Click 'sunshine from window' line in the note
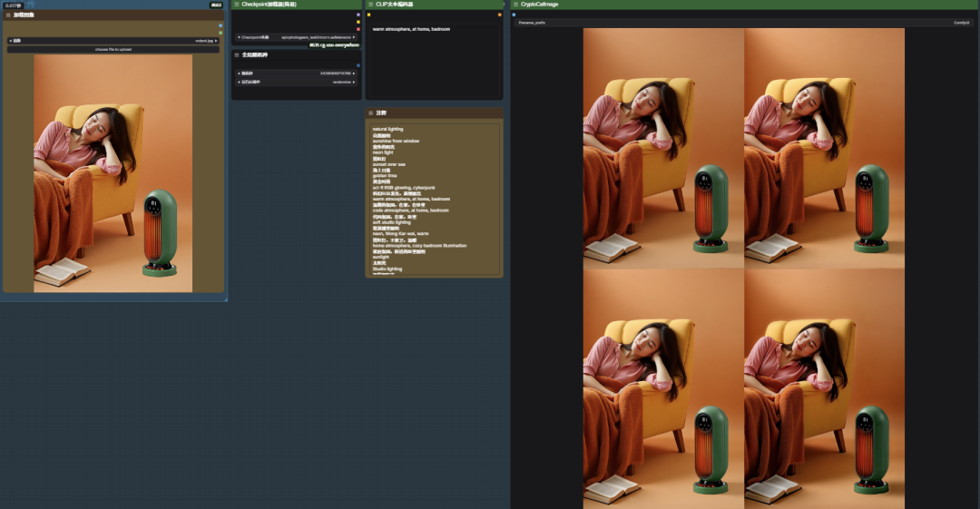Image resolution: width=980 pixels, height=509 pixels. click(x=396, y=141)
